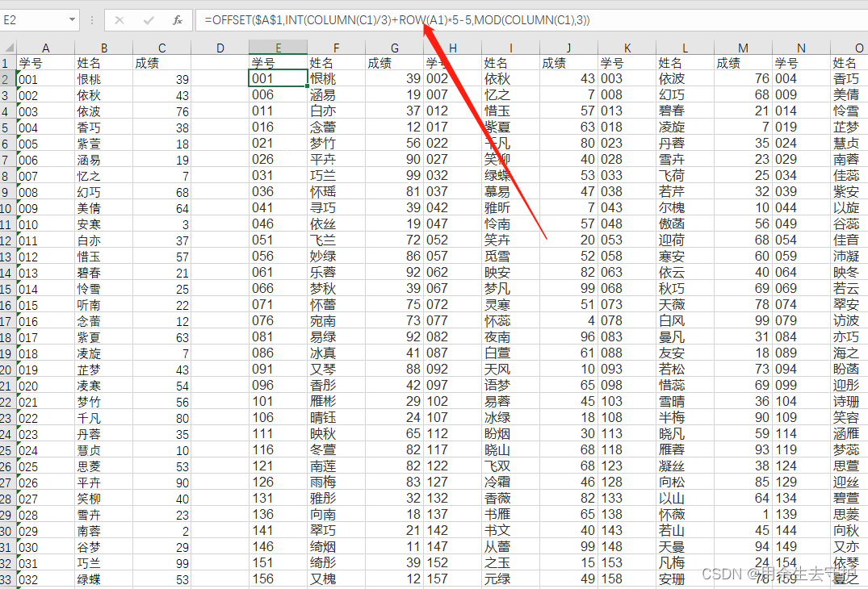Screen dimensions: 868x589
Task: Click cell E33 with value 156
Action: [278, 579]
